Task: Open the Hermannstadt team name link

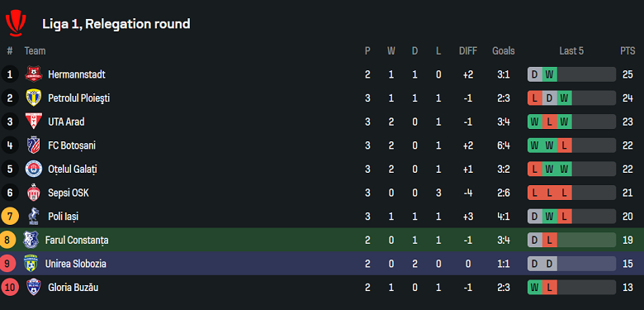Action: [x=77, y=74]
